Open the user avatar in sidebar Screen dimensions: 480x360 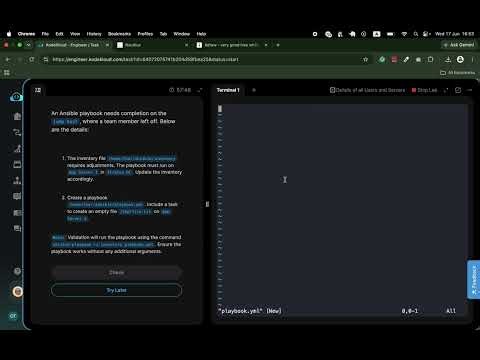[18, 292]
